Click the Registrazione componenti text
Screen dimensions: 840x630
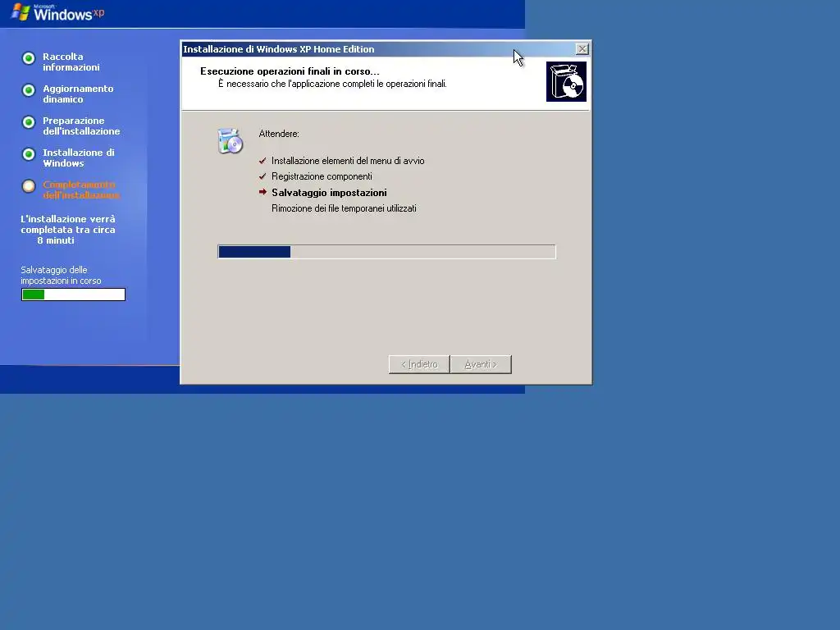pyautogui.click(x=322, y=176)
